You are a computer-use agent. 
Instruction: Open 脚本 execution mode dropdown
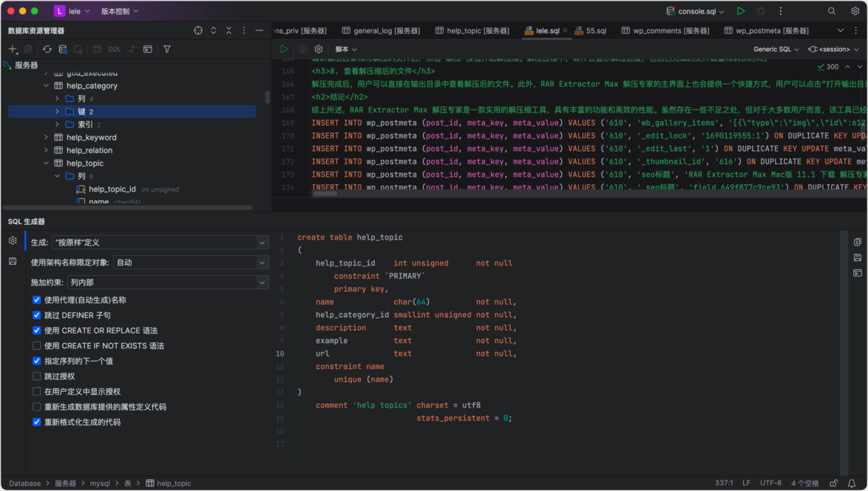tap(346, 50)
